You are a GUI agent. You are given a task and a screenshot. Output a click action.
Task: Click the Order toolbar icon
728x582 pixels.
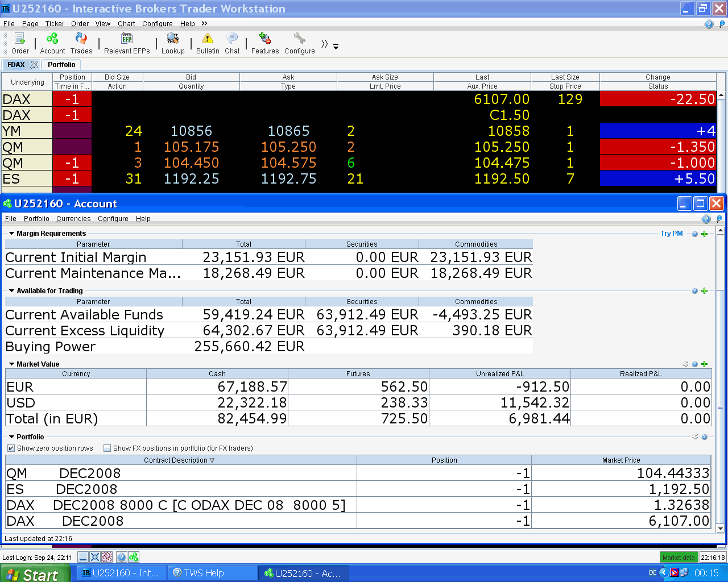pos(20,39)
